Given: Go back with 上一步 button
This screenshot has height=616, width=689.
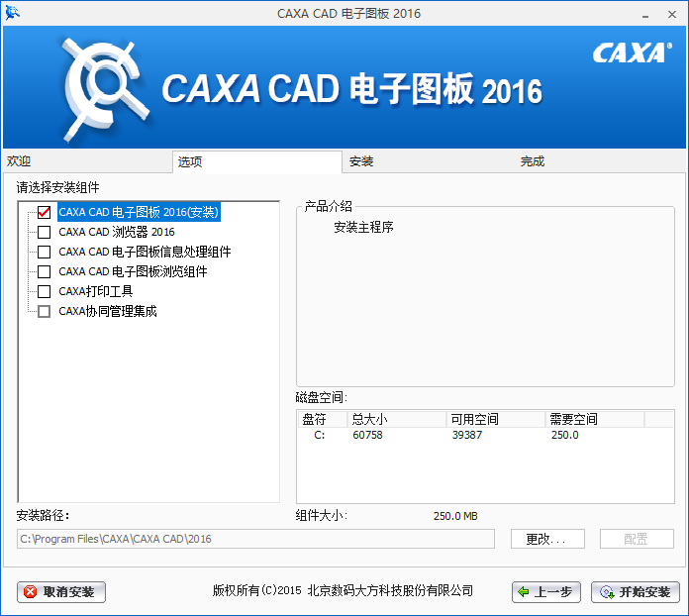Looking at the screenshot, I should pos(546,592).
